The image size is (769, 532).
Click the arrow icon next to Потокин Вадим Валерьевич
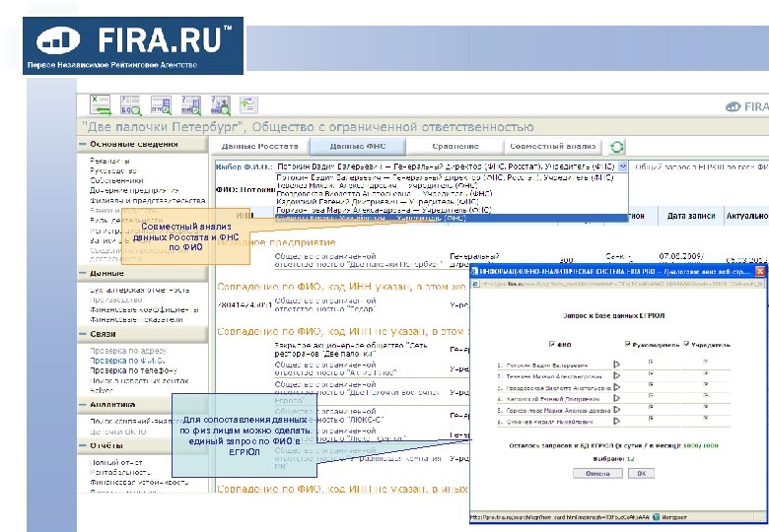coord(616,365)
